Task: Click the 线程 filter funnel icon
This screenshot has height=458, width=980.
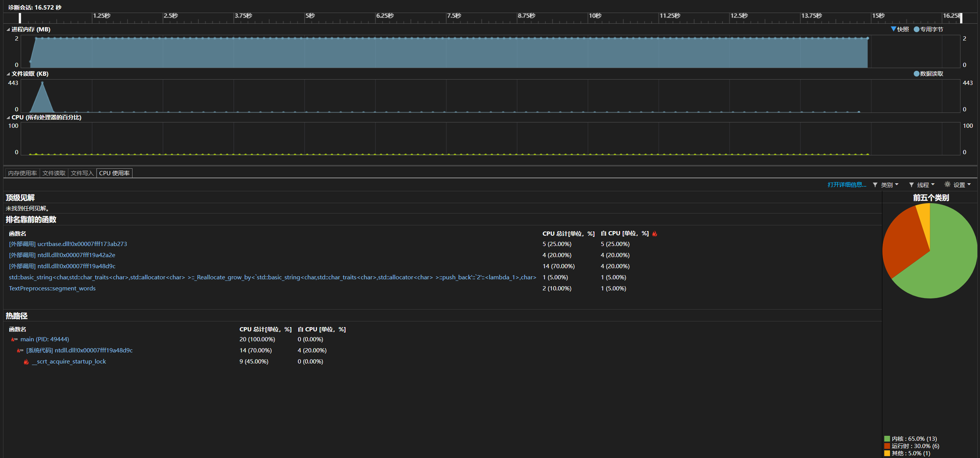Action: click(x=911, y=185)
